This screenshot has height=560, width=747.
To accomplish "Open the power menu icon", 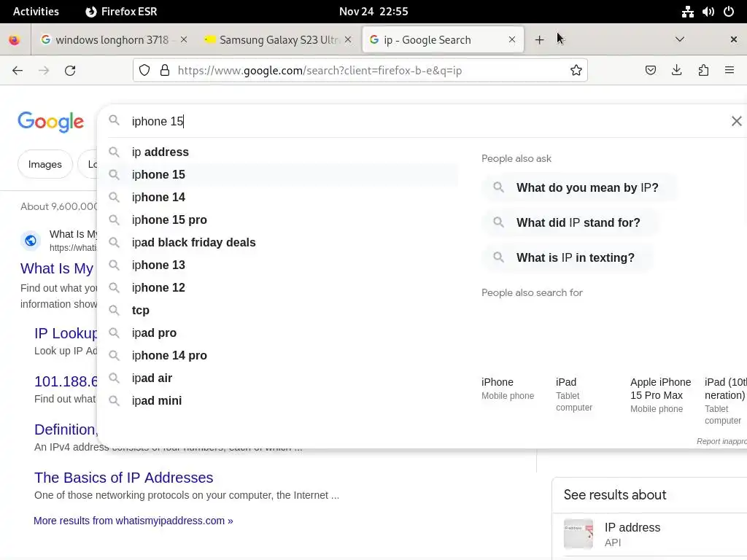I will [729, 12].
